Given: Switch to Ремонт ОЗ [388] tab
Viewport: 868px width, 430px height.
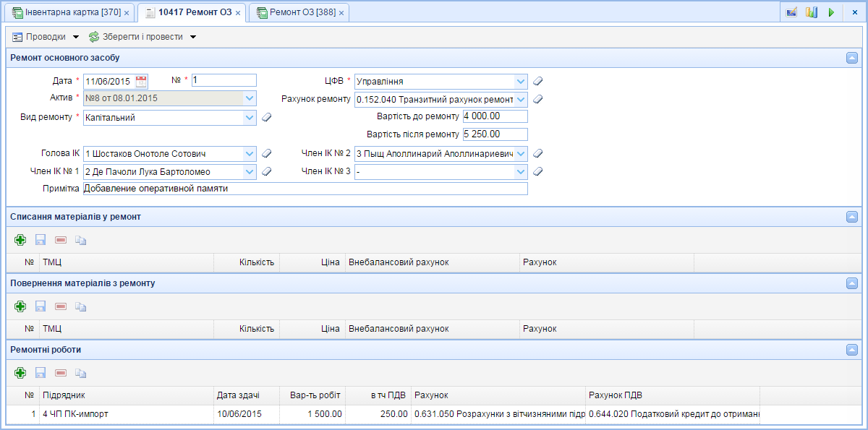Looking at the screenshot, I should 297,12.
